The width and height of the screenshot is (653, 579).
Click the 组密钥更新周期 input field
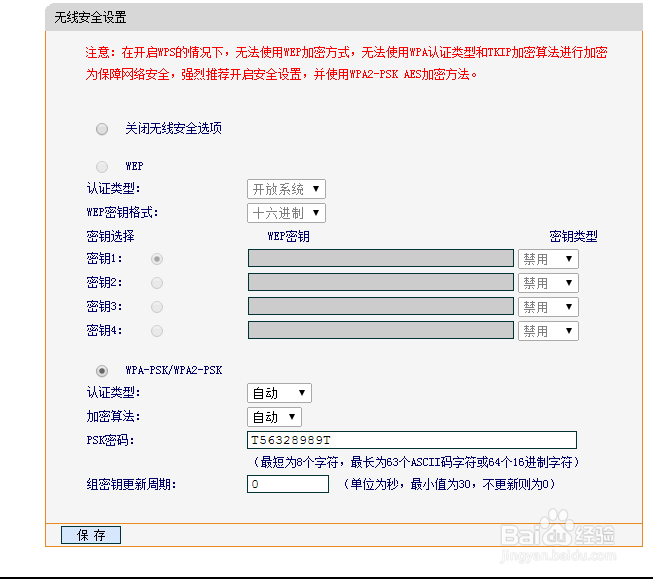288,484
